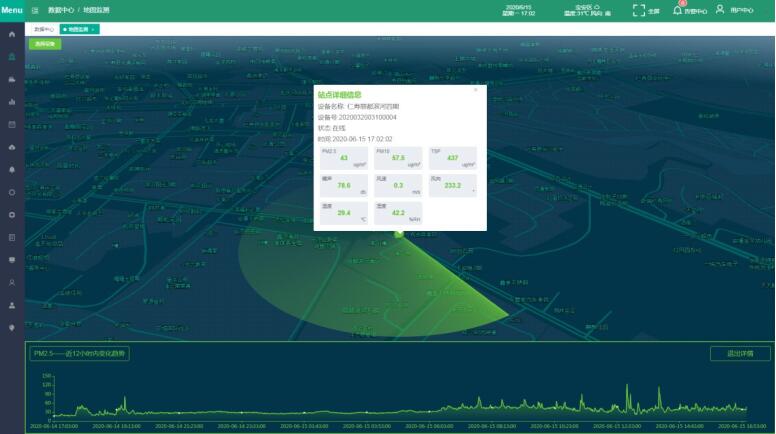Open the alarm center bell notification
This screenshot has width=776, height=434.
(678, 10)
